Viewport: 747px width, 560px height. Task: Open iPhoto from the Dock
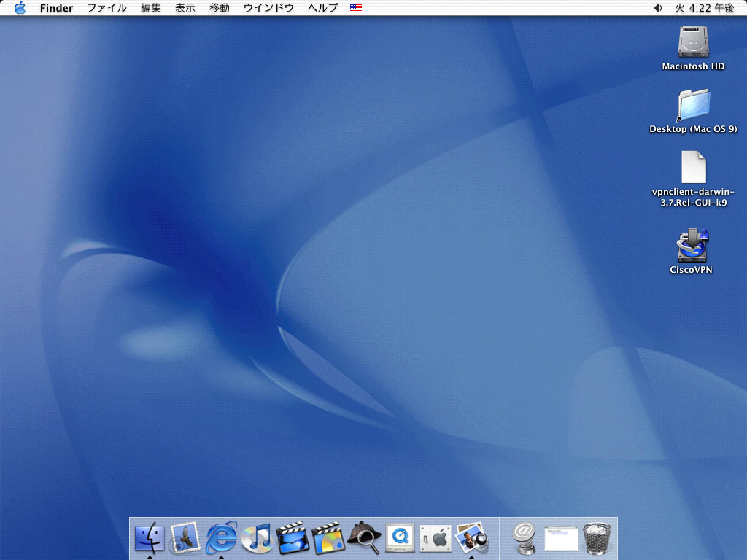(471, 538)
